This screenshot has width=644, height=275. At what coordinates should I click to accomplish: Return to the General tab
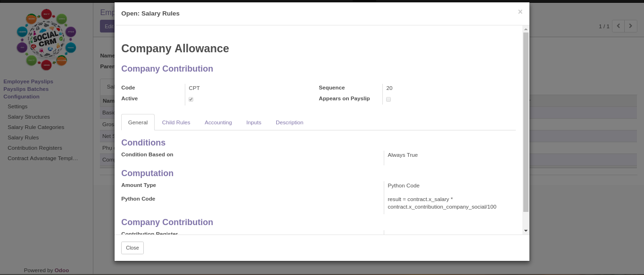pyautogui.click(x=138, y=122)
